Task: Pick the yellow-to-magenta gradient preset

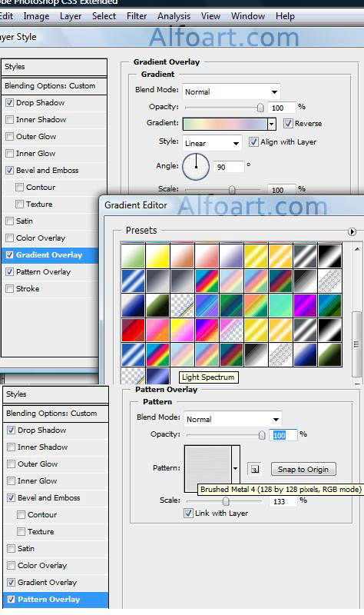Action: pos(182,330)
